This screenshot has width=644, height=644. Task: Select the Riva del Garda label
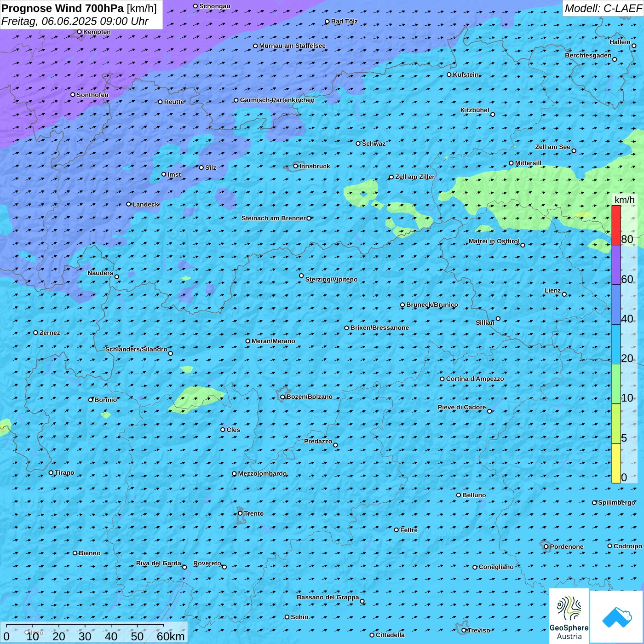tap(159, 563)
